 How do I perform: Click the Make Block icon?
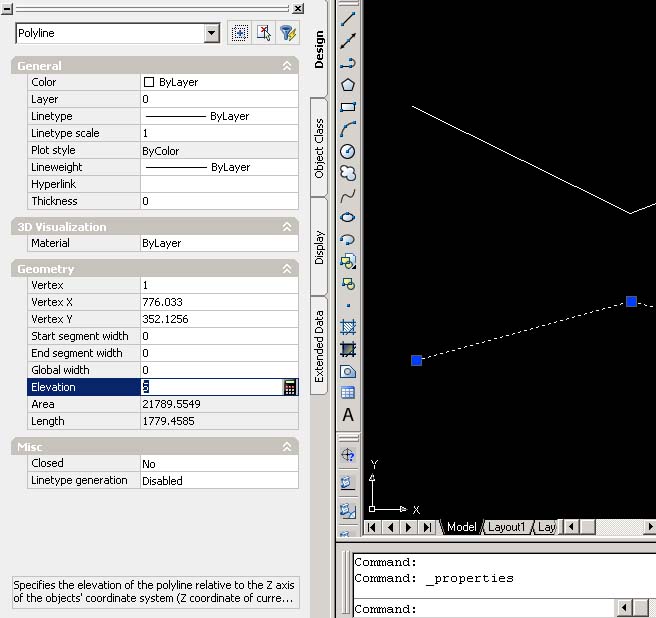pyautogui.click(x=348, y=284)
